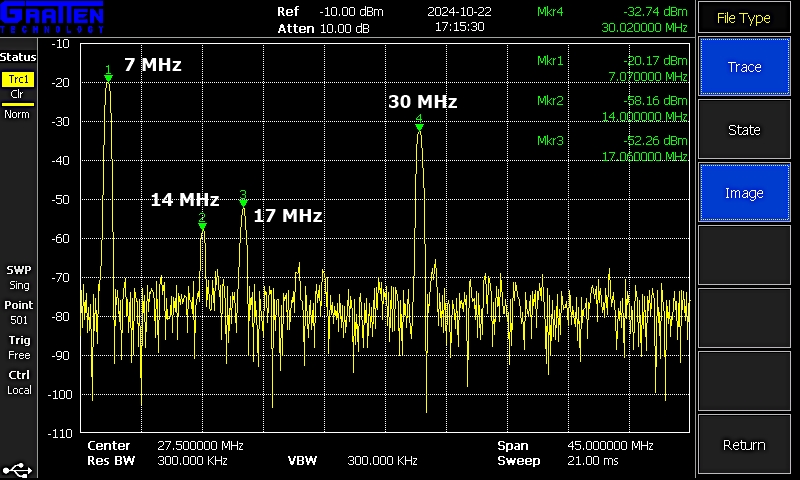Select marker 2 on the 14 MHz peak

click(x=202, y=225)
